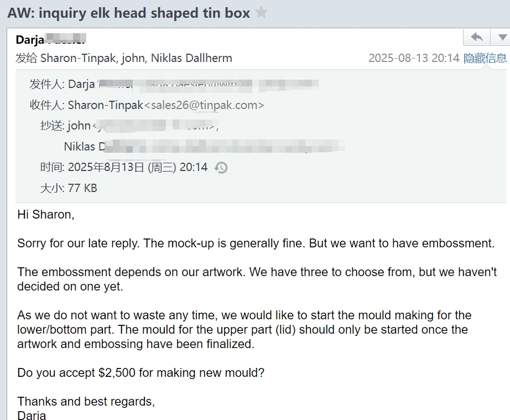510x420 pixels.
Task: Reply using the arrow icon
Action: (x=477, y=37)
